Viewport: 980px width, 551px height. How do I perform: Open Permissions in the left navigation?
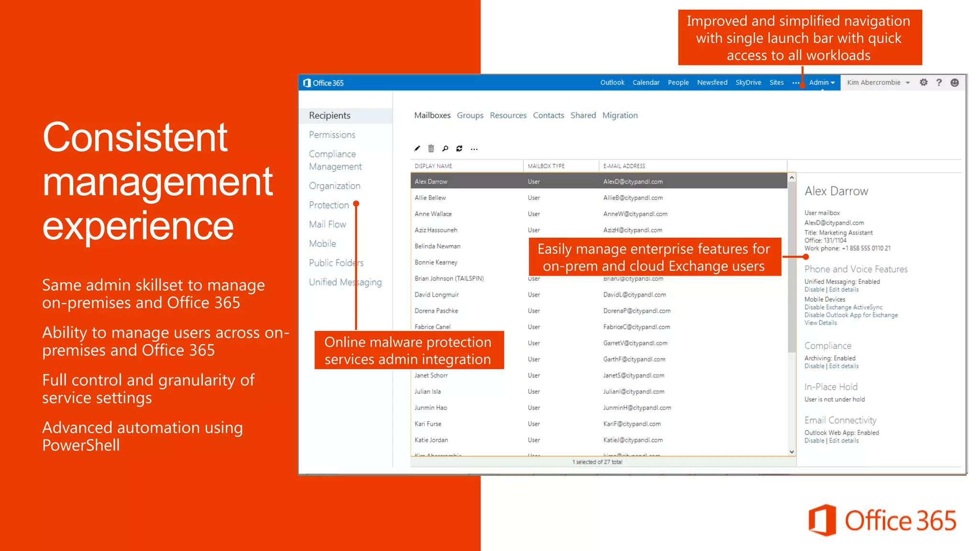[332, 135]
